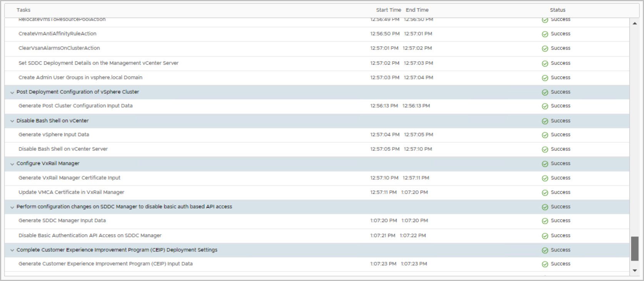Click success icon for Create Admin User Groups task
Screen dimensions: 644x281
tap(545, 78)
